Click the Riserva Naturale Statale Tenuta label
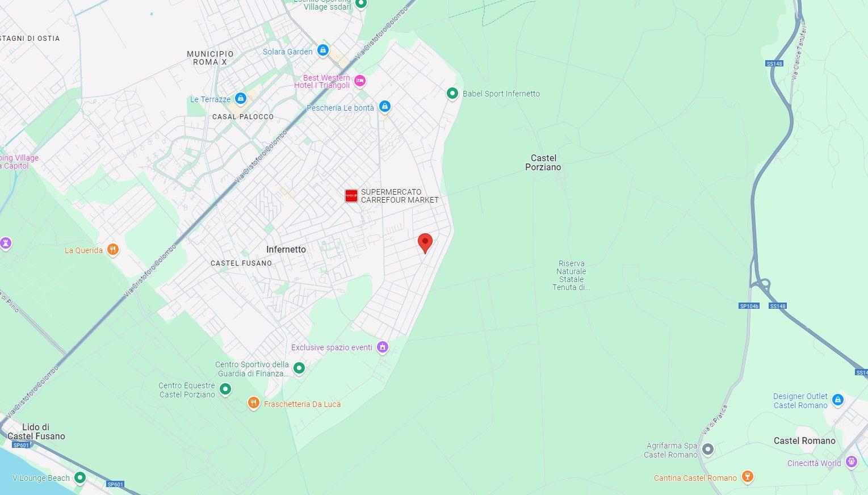The height and width of the screenshot is (495, 868). click(x=571, y=275)
